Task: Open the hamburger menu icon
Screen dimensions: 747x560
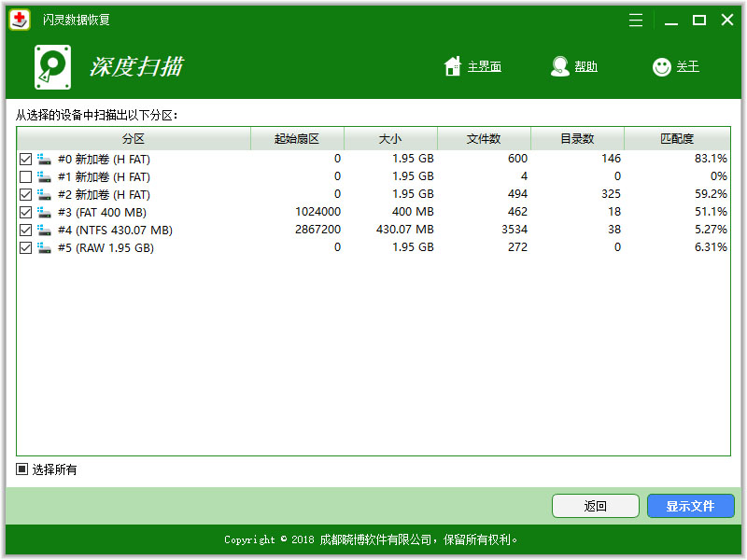Action: [636, 20]
